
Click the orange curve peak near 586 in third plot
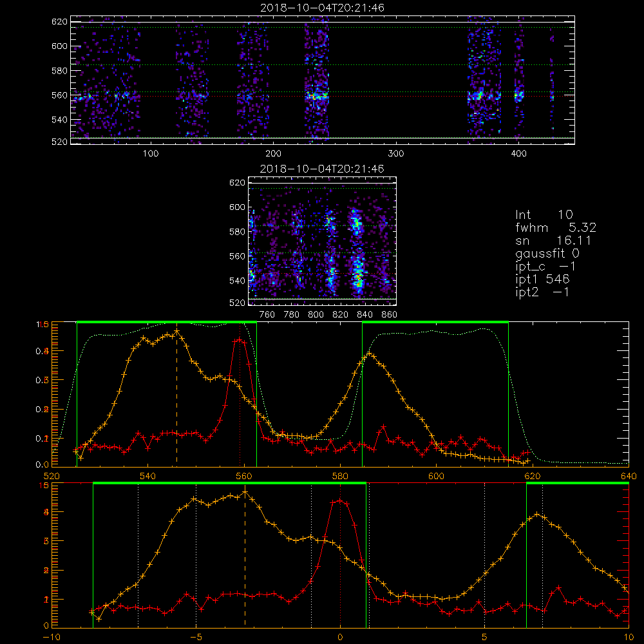pos(369,354)
